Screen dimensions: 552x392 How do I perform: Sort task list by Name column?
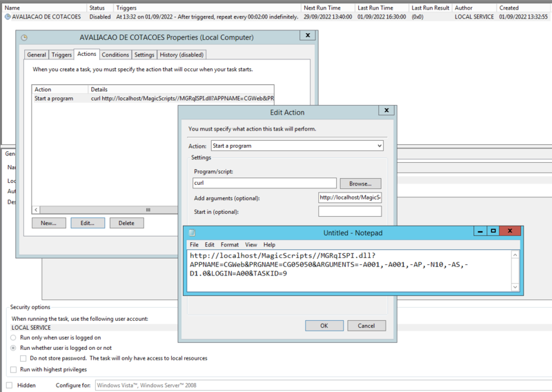(44, 8)
